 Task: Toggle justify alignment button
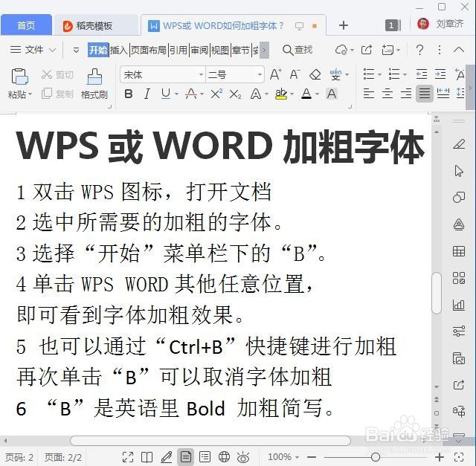425,94
